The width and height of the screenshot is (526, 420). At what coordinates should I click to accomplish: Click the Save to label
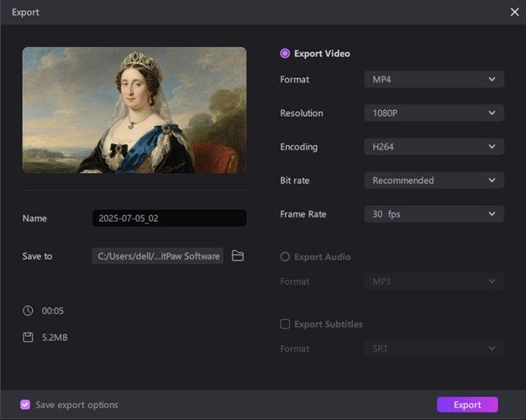(37, 256)
